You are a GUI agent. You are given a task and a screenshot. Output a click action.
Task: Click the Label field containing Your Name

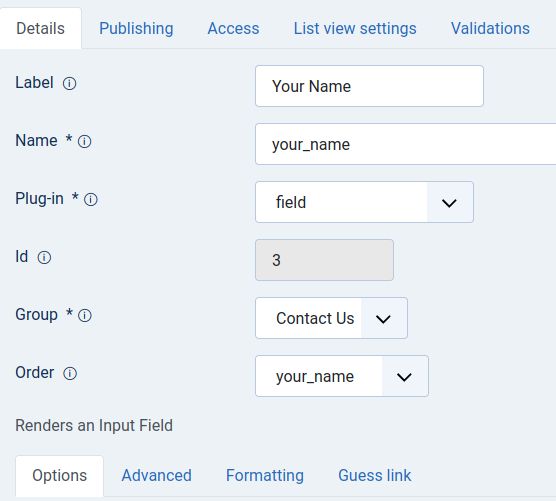[369, 86]
